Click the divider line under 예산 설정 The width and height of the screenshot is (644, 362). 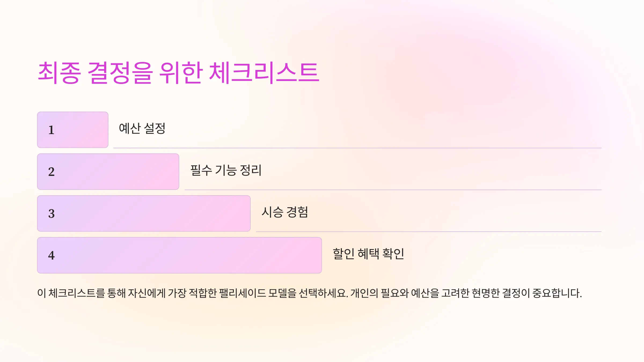click(x=357, y=148)
